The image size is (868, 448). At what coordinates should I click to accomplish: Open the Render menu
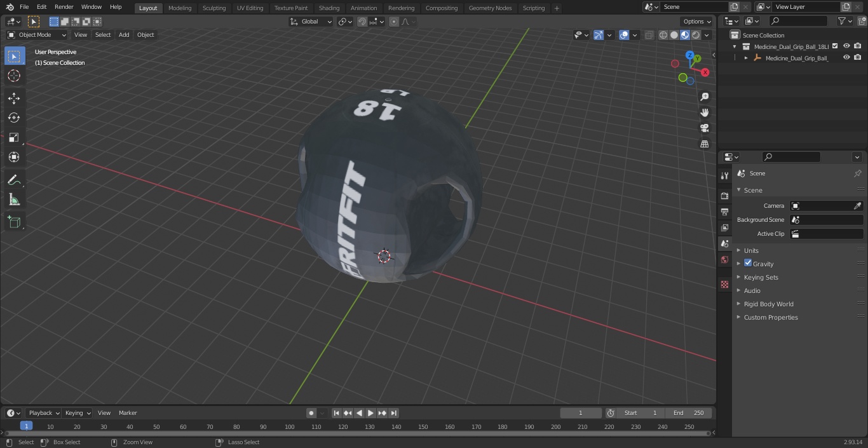point(64,7)
